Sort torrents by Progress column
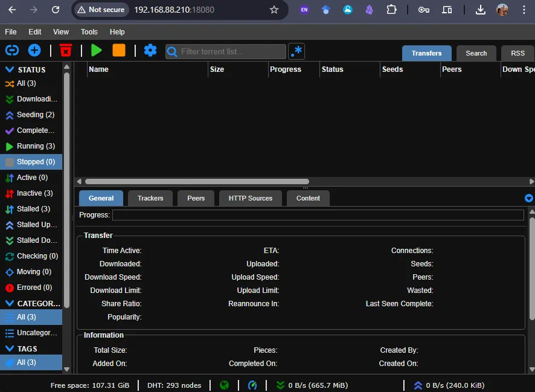535x392 pixels. (294, 69)
